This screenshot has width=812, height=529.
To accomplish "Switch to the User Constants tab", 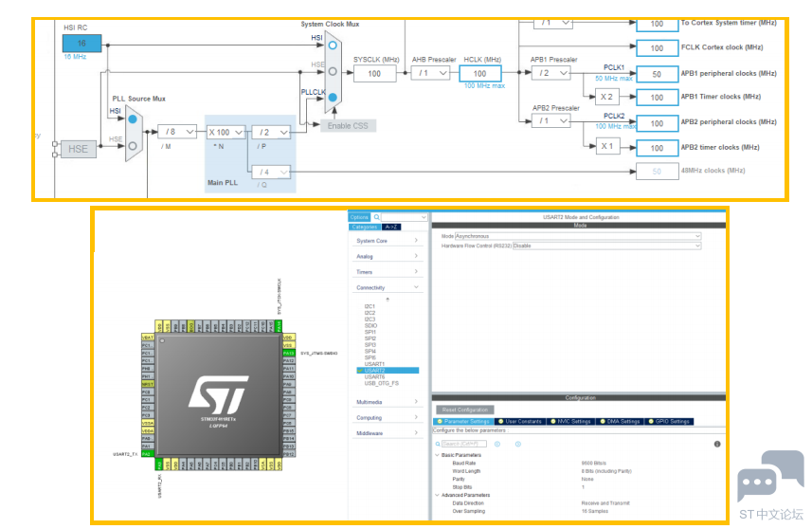I will pyautogui.click(x=519, y=422).
